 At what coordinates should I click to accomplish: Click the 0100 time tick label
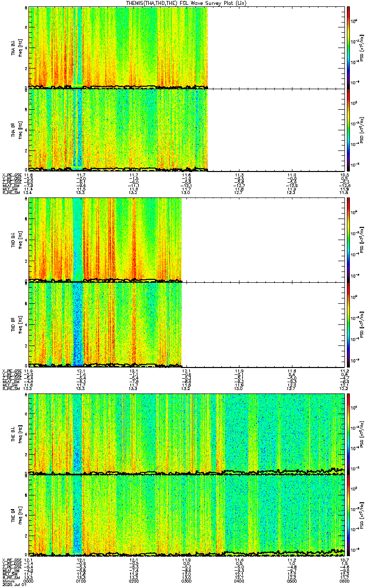(x=81, y=581)
